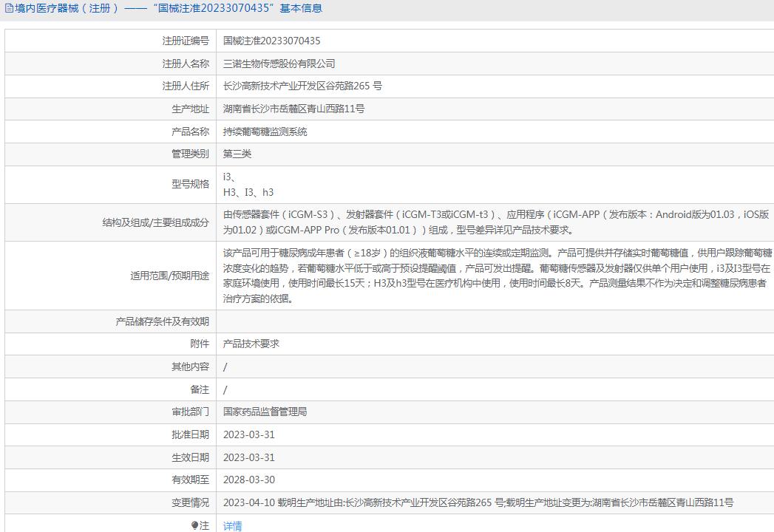Image resolution: width=774 pixels, height=532 pixels.
Task: Click the 附件 label
Action: (x=200, y=344)
